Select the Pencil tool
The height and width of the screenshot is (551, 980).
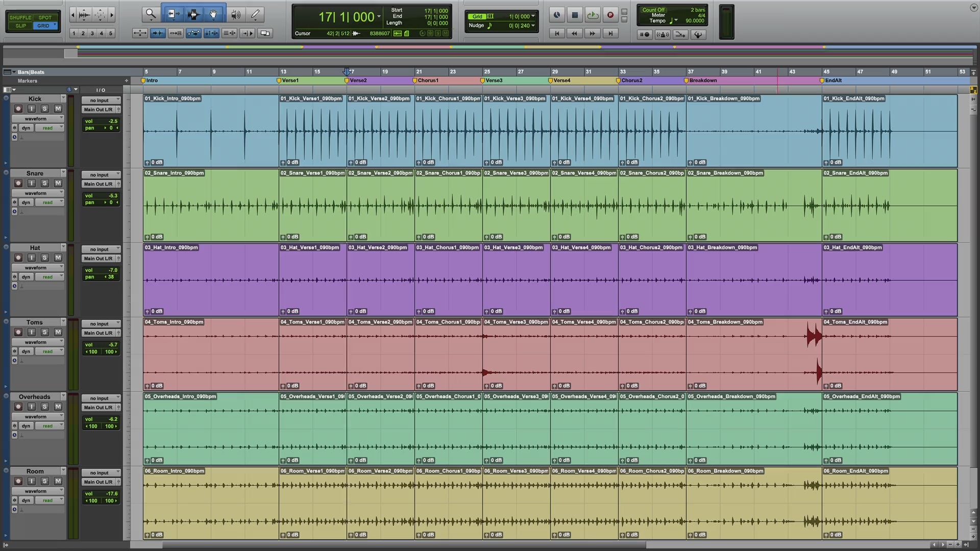255,14
